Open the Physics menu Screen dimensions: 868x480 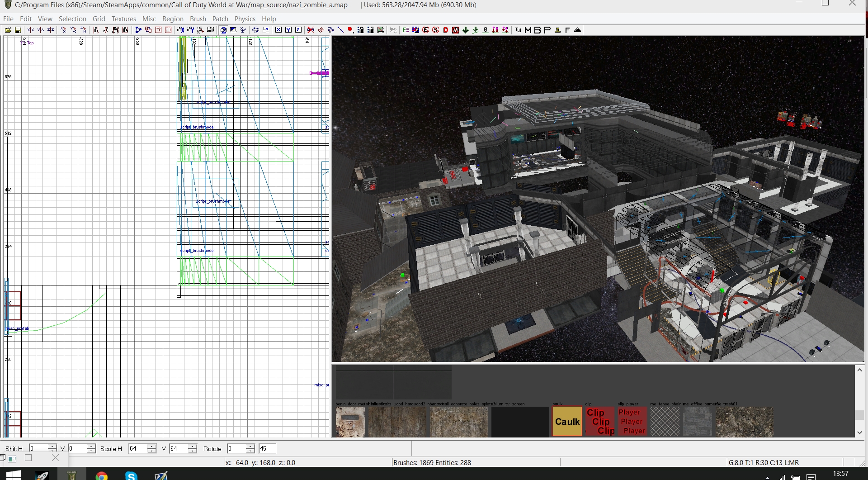245,19
